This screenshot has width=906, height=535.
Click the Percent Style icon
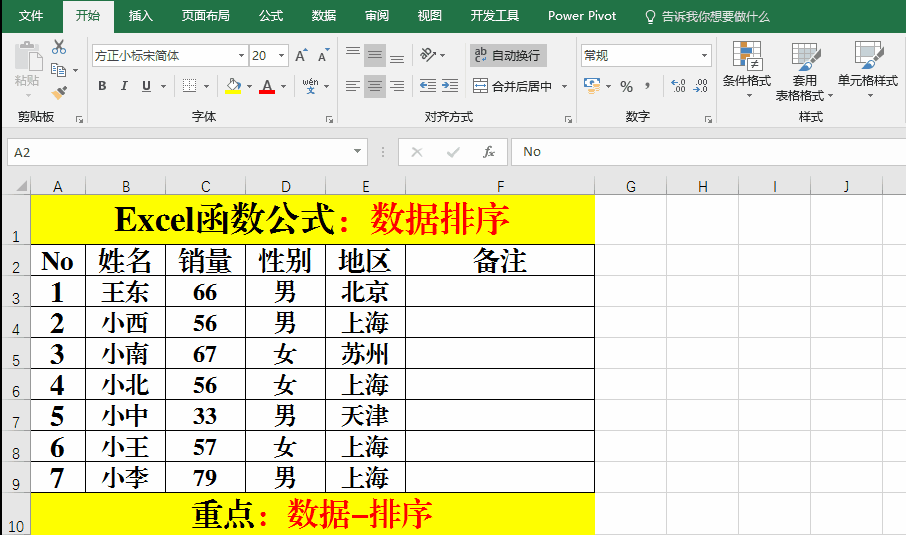pos(626,86)
